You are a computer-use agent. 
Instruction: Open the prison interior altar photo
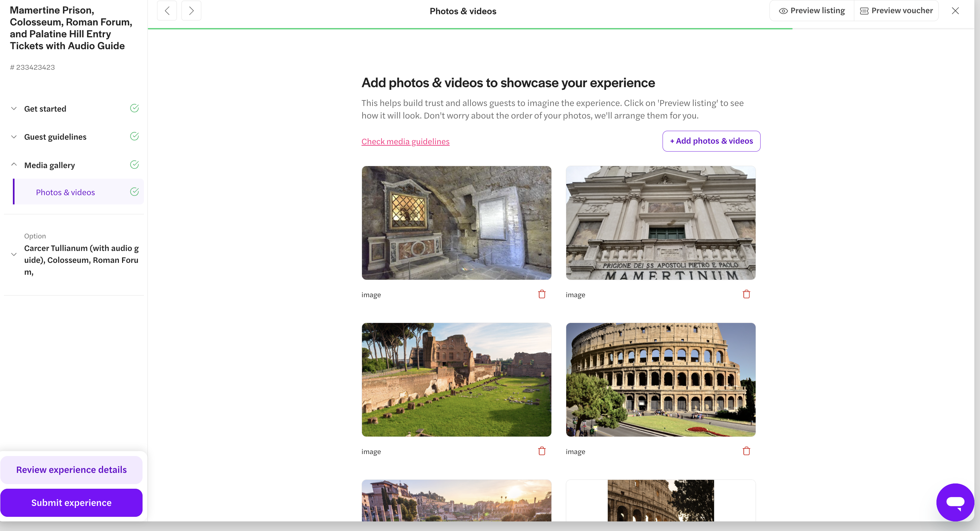coord(456,223)
